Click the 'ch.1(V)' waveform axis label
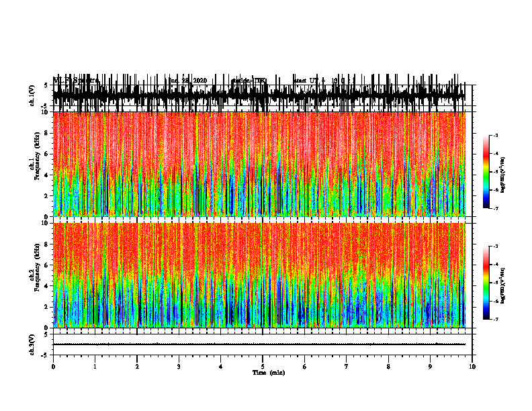 click(x=32, y=95)
